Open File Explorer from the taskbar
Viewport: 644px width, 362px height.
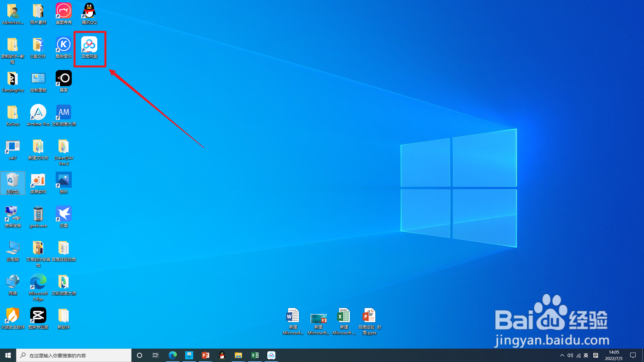pyautogui.click(x=238, y=355)
